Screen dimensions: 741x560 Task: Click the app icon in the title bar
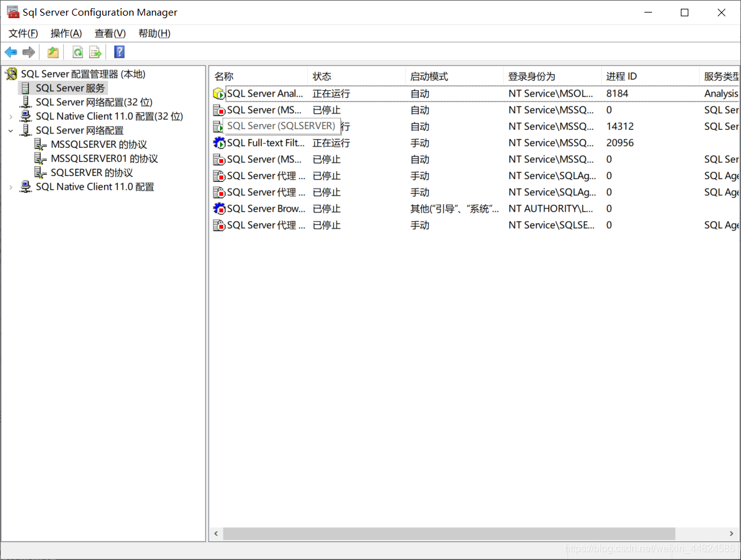pos(13,13)
